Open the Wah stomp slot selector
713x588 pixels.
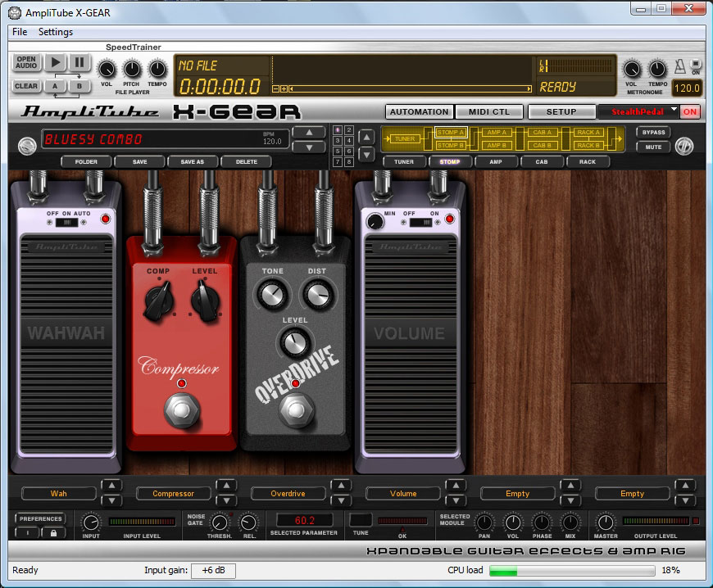pos(59,494)
